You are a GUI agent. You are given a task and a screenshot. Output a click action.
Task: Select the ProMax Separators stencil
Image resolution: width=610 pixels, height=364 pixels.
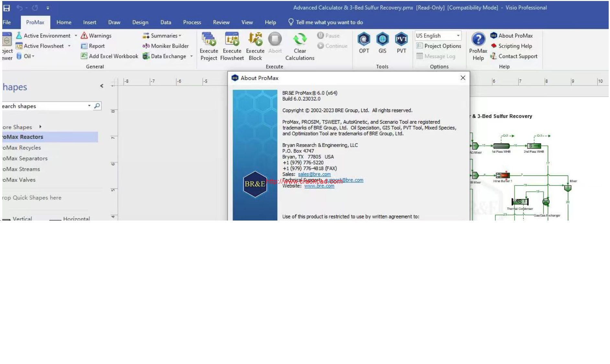click(x=50, y=158)
